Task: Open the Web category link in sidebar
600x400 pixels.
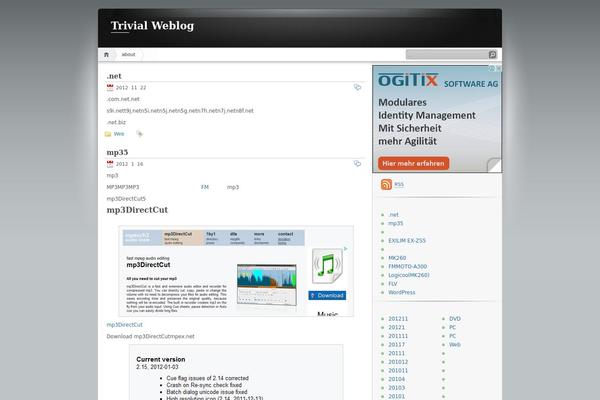Action: click(455, 345)
